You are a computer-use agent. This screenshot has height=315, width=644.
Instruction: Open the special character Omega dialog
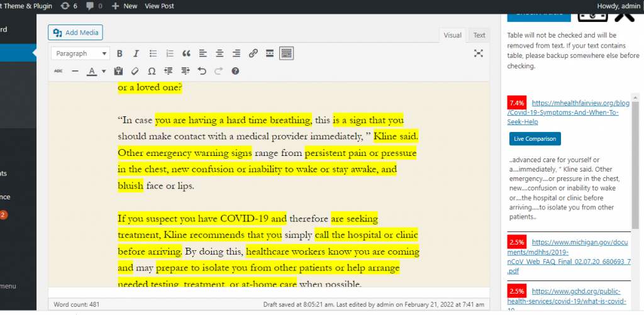pyautogui.click(x=152, y=71)
